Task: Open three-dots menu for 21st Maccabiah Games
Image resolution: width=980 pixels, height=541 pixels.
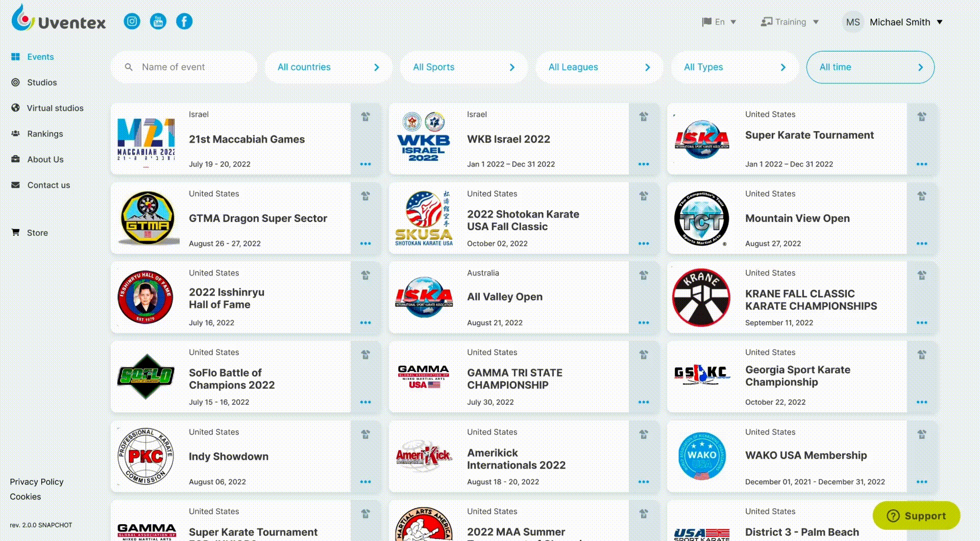Action: tap(365, 164)
